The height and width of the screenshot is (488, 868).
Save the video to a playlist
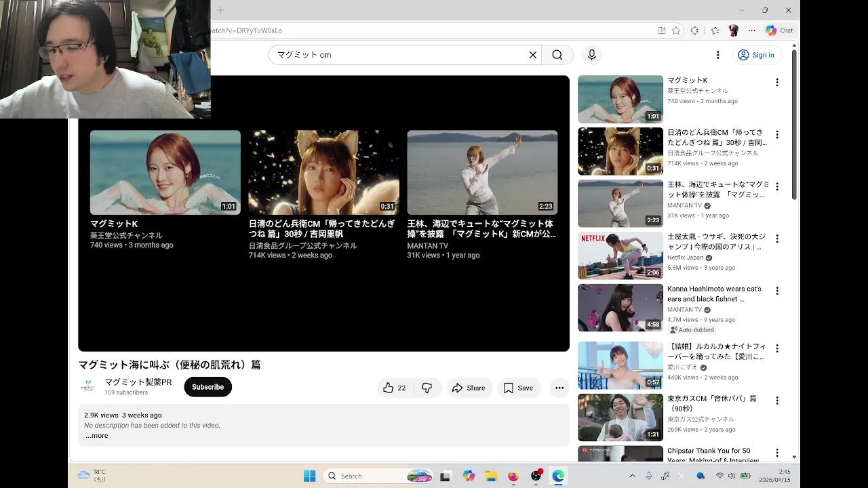coord(518,388)
